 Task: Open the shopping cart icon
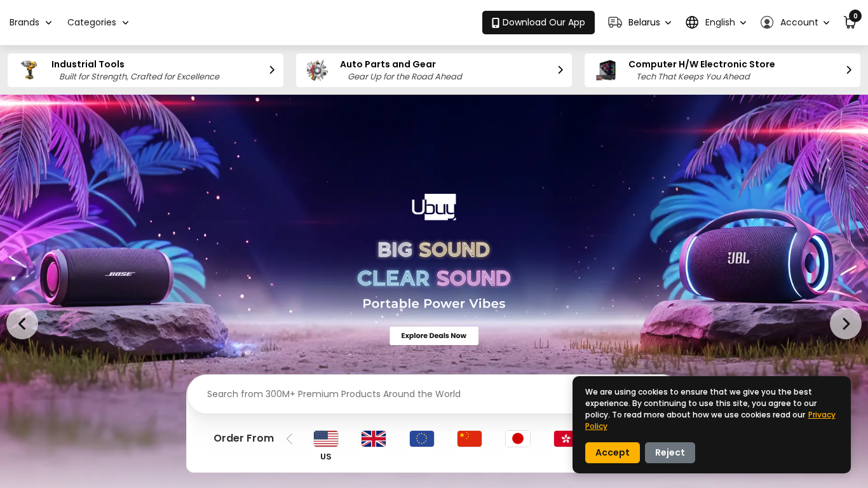[x=850, y=22]
